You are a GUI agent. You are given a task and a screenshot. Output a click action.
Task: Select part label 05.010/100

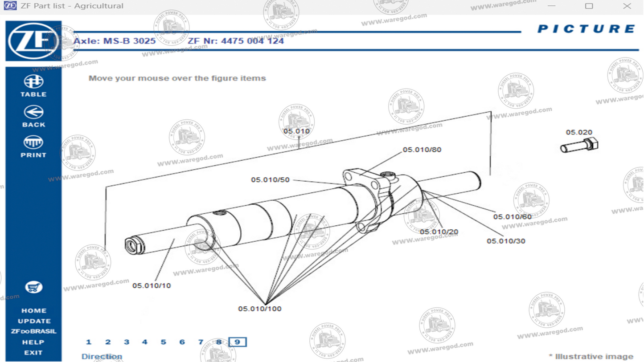tap(260, 309)
